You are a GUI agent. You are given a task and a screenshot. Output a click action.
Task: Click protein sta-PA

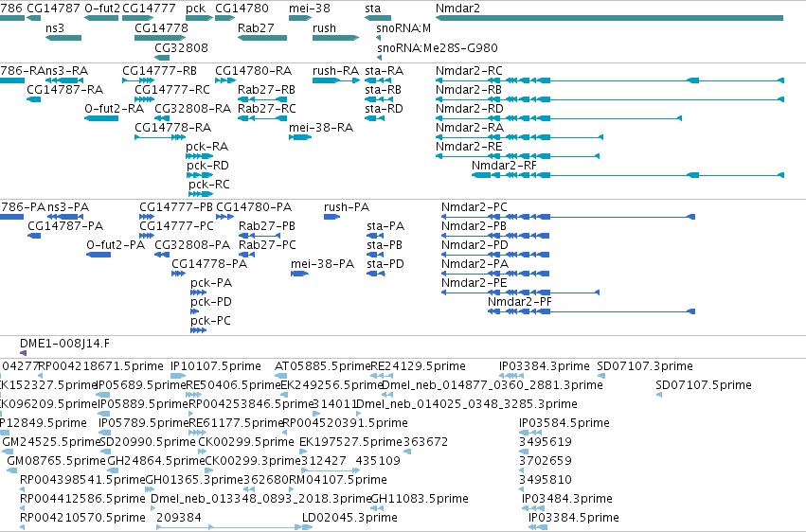coord(385,226)
